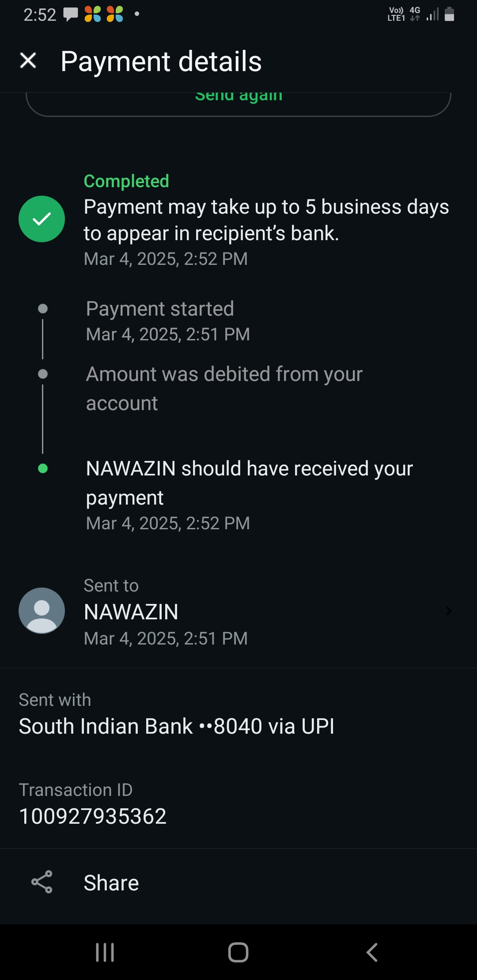The image size is (477, 980).
Task: Tap the Payment started timeline dot
Action: 43,309
